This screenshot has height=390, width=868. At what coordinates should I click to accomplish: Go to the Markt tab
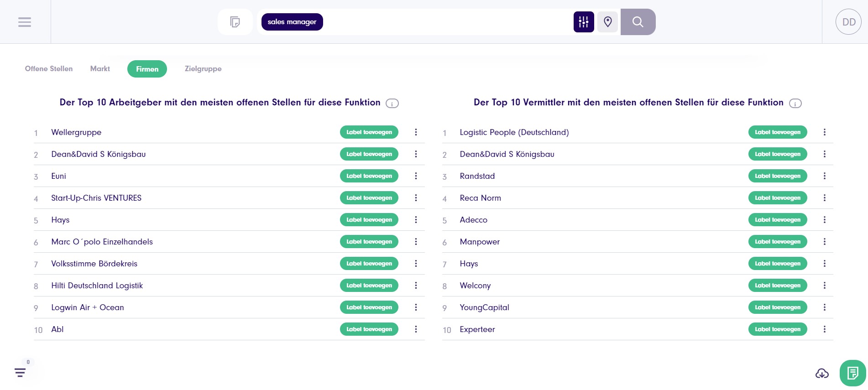point(100,69)
